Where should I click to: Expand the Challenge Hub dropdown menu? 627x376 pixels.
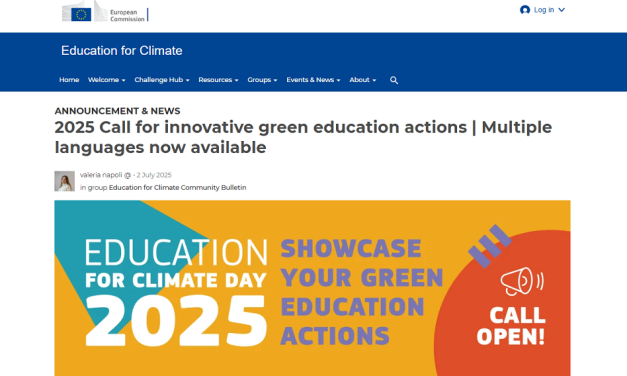[162, 80]
